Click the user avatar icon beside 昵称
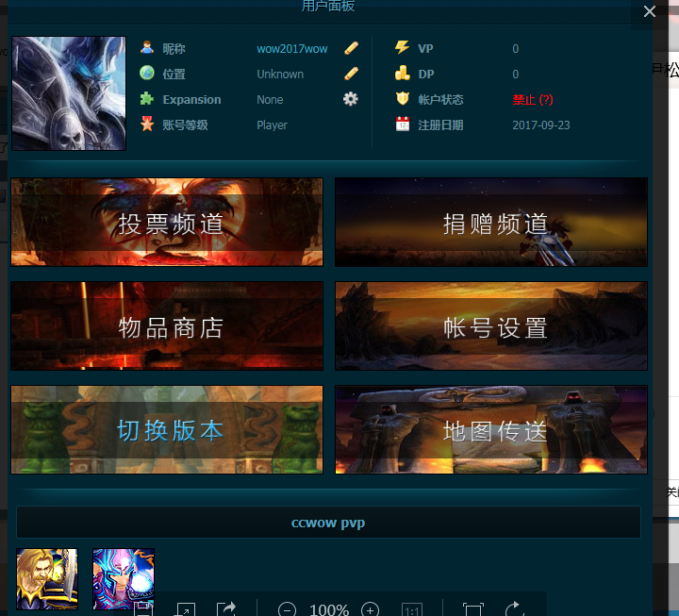Screen dimensions: 679x616 point(147,48)
